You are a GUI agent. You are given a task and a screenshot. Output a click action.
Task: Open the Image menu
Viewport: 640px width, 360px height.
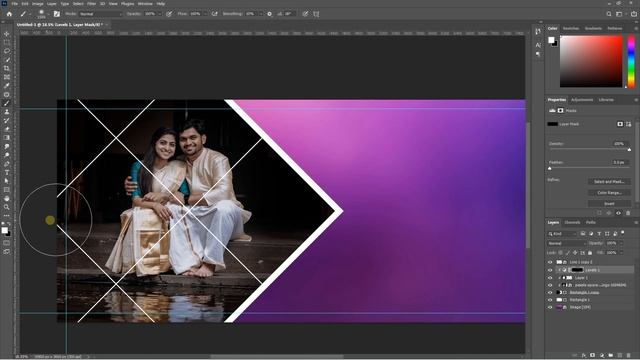[38, 4]
